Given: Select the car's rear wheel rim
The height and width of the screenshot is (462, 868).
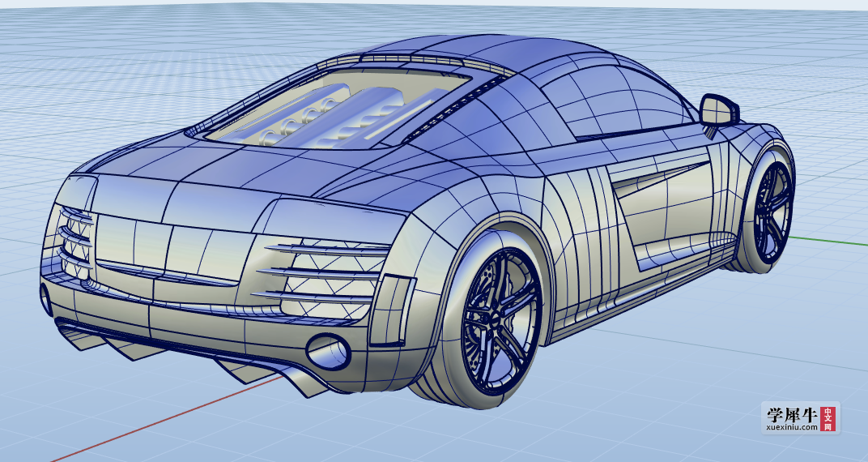Looking at the screenshot, I should pyautogui.click(x=501, y=322).
